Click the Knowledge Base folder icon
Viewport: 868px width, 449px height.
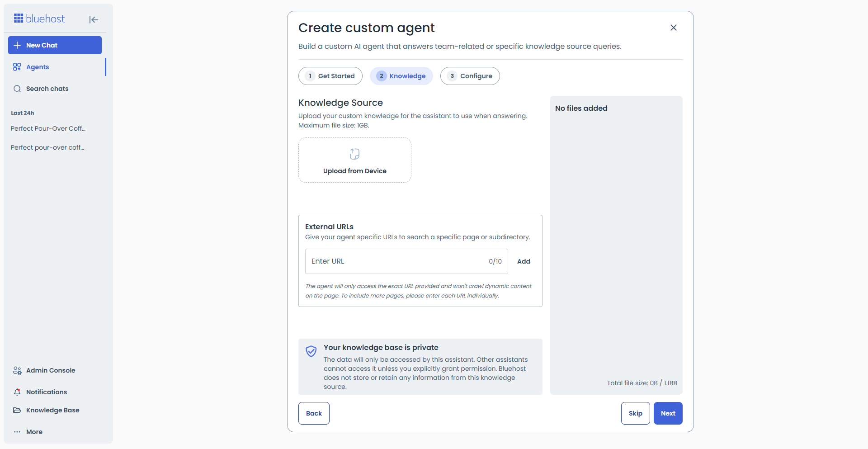(17, 410)
